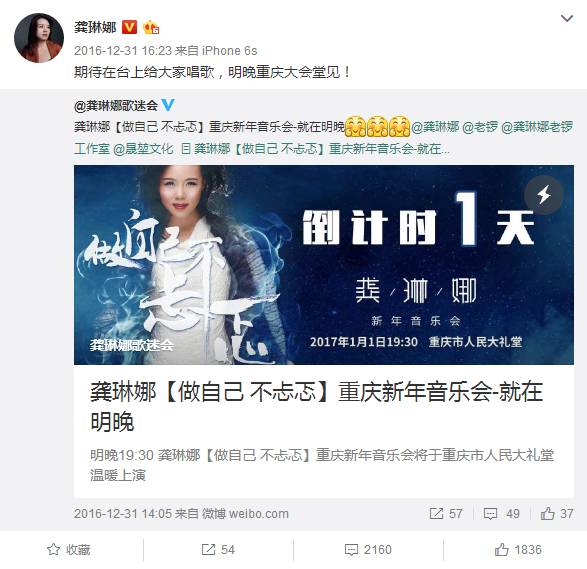This screenshot has width=587, height=569.
Task: Open the 2160 comments section
Action: pyautogui.click(x=368, y=550)
